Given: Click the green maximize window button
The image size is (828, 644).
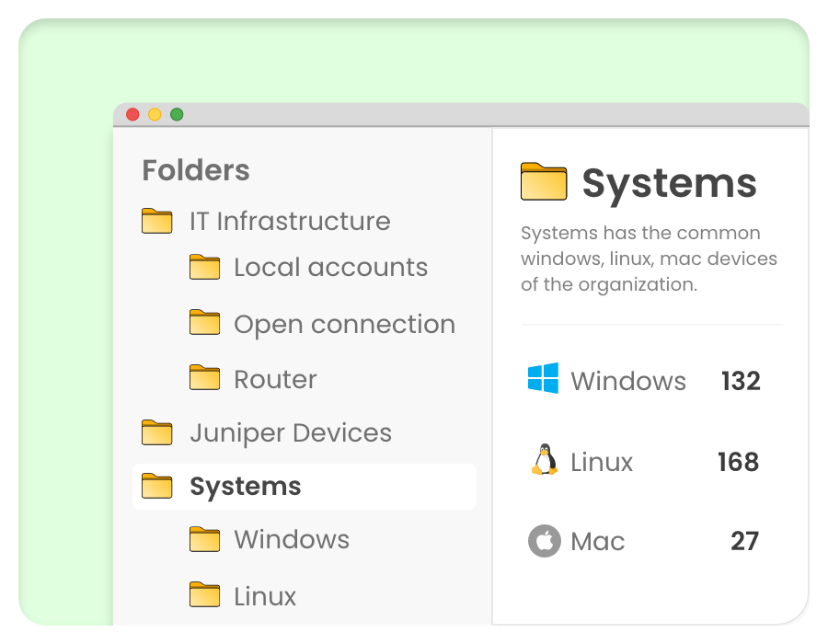Looking at the screenshot, I should click(177, 115).
